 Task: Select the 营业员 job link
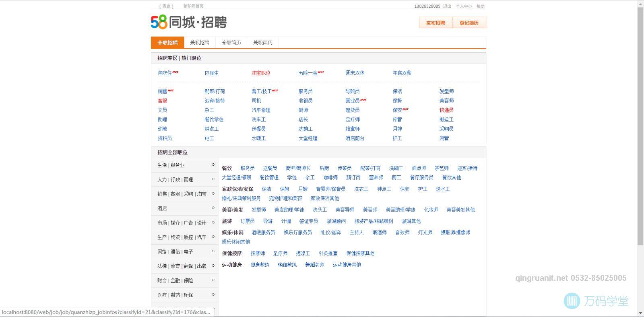click(353, 101)
